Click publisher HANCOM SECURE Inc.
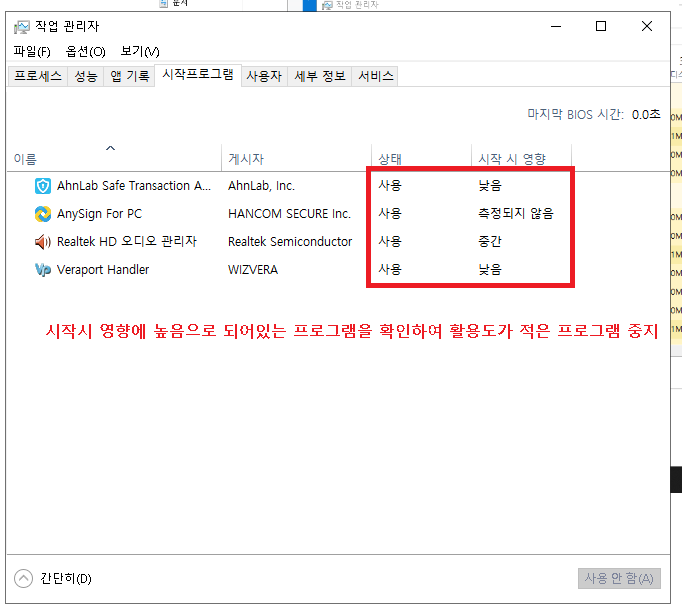Image resolution: width=682 pixels, height=613 pixels. [x=289, y=214]
